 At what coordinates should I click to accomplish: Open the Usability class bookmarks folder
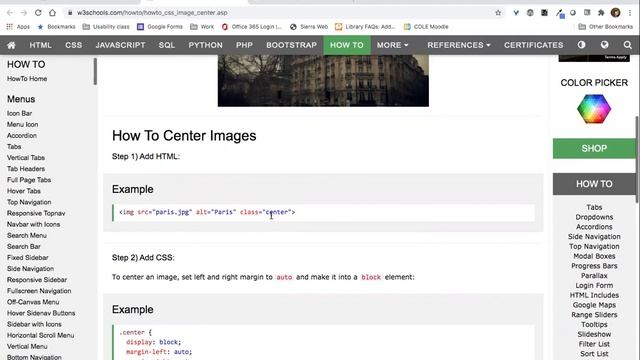click(x=106, y=27)
